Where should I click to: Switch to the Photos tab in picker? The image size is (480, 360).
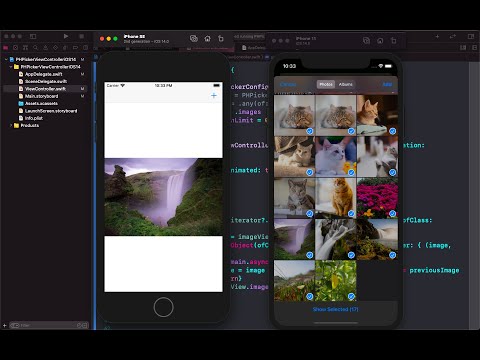coord(326,84)
